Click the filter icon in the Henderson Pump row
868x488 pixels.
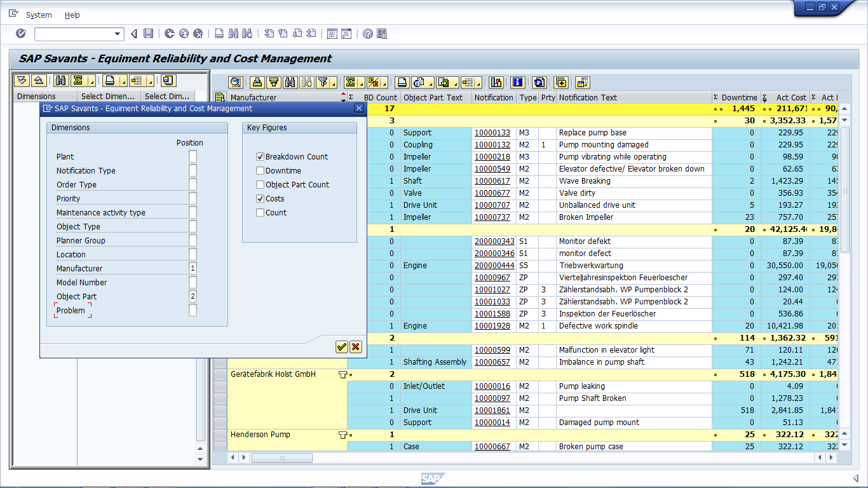[x=342, y=435]
